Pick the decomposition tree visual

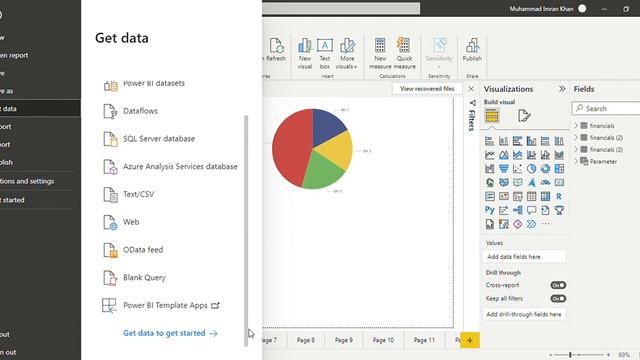pos(518,210)
